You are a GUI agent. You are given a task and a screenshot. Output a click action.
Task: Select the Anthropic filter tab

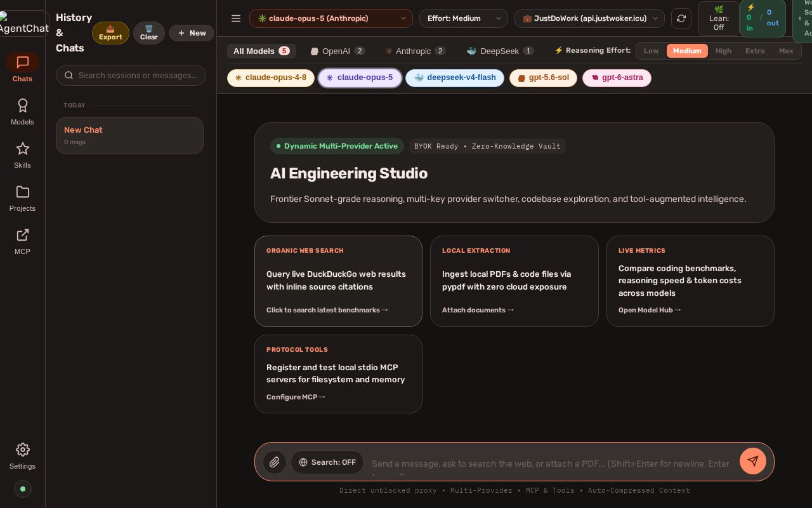click(x=416, y=51)
